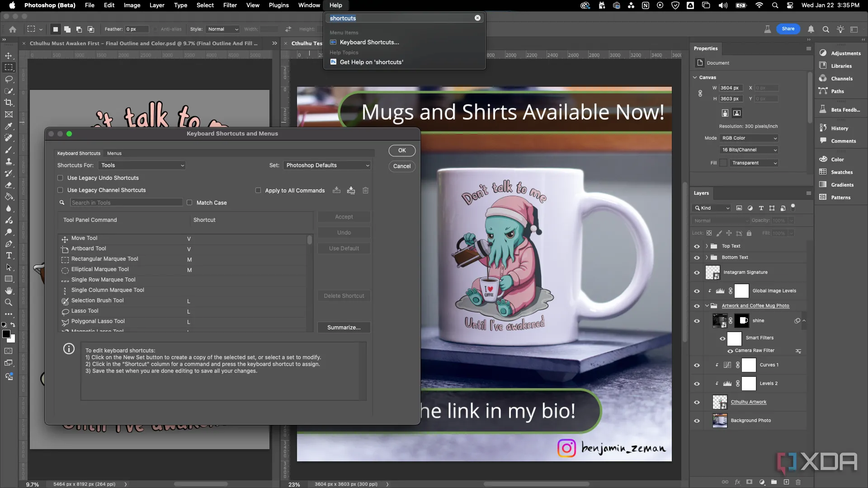Clear the Help search field
This screenshot has width=868, height=488.
pyautogui.click(x=477, y=18)
